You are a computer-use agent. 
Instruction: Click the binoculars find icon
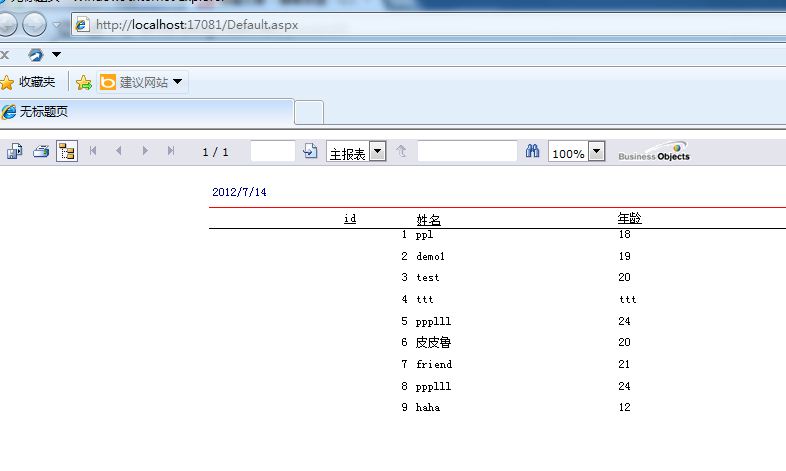point(532,151)
